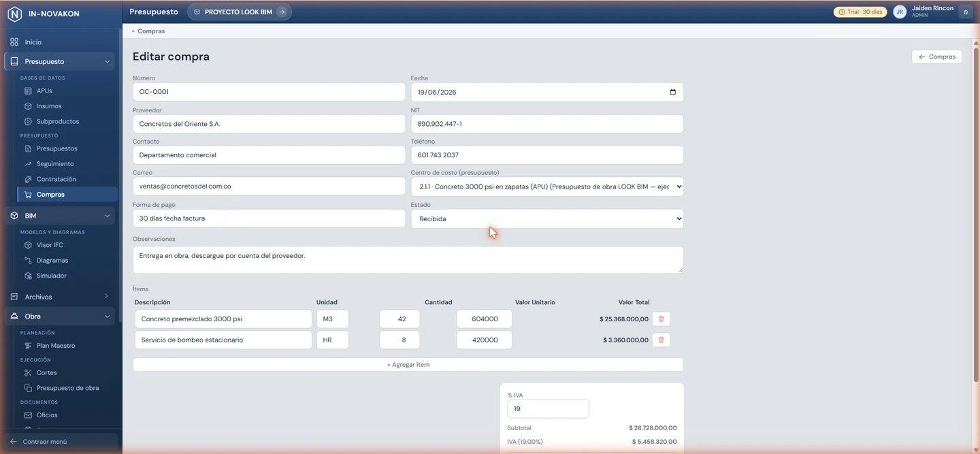Click the % IVA input field
Screen dimensions: 980x454
click(x=549, y=409)
